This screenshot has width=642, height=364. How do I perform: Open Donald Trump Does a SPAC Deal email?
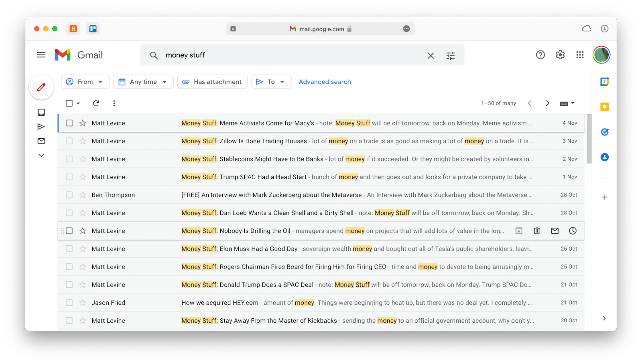321,285
